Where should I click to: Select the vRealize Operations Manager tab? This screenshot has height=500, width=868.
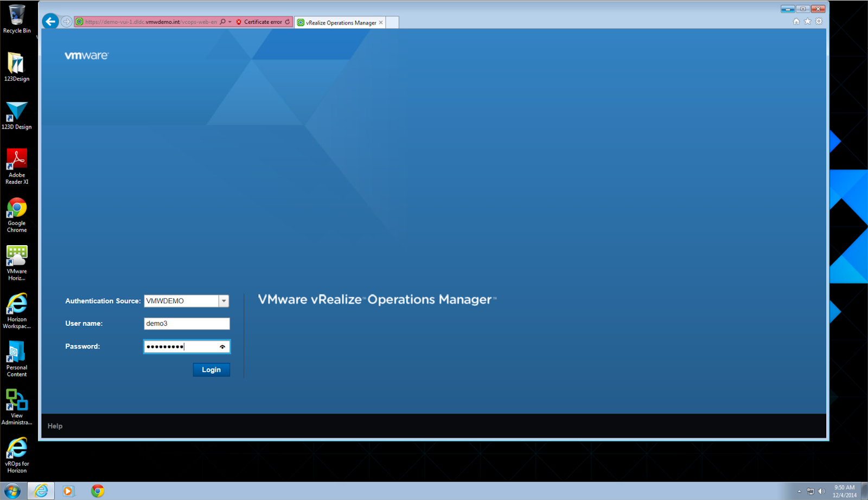click(340, 23)
